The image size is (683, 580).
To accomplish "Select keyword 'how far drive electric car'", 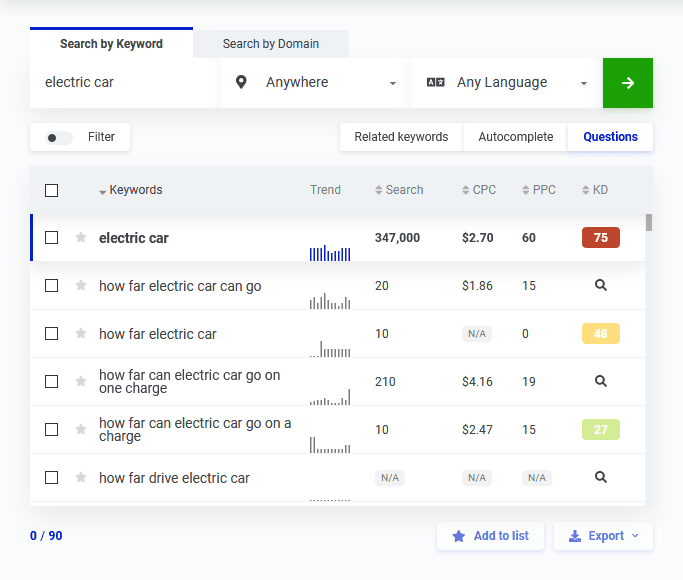I will [174, 478].
